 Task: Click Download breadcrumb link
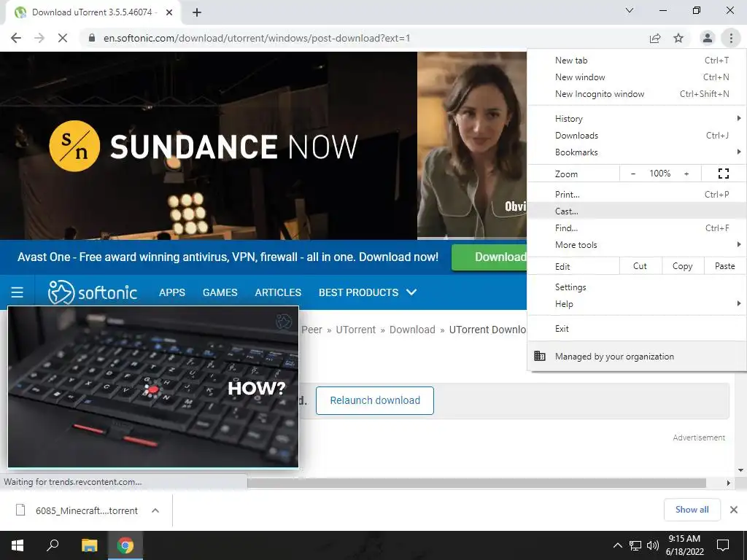pyautogui.click(x=412, y=330)
